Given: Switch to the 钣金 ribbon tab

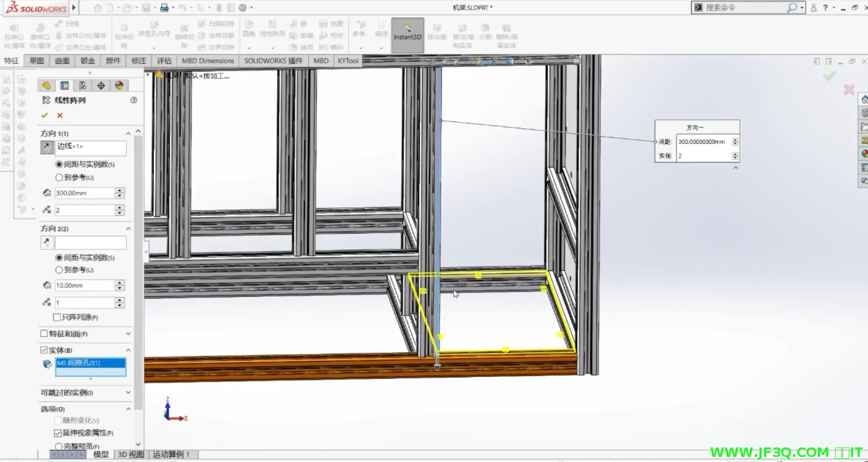Looking at the screenshot, I should (88, 61).
